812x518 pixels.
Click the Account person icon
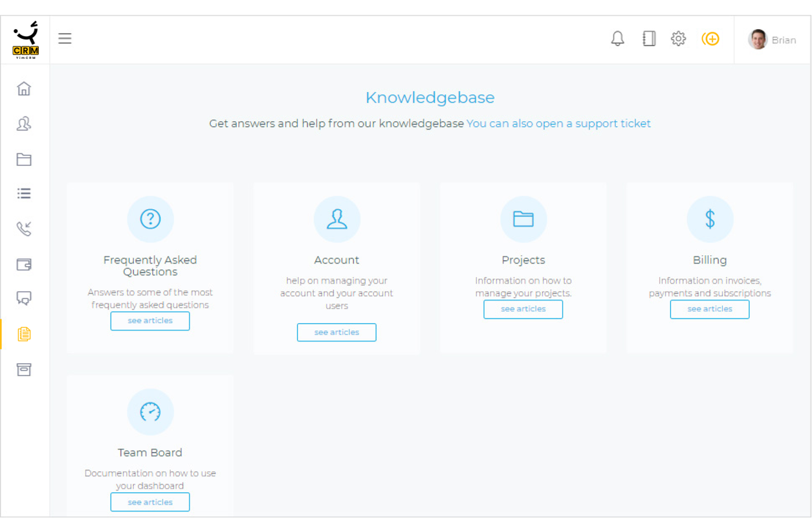337,220
